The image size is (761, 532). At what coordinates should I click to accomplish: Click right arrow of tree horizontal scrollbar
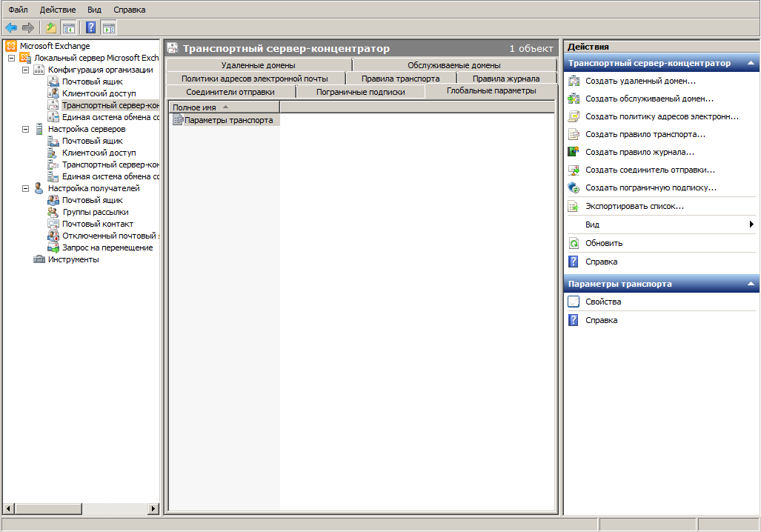(153, 509)
